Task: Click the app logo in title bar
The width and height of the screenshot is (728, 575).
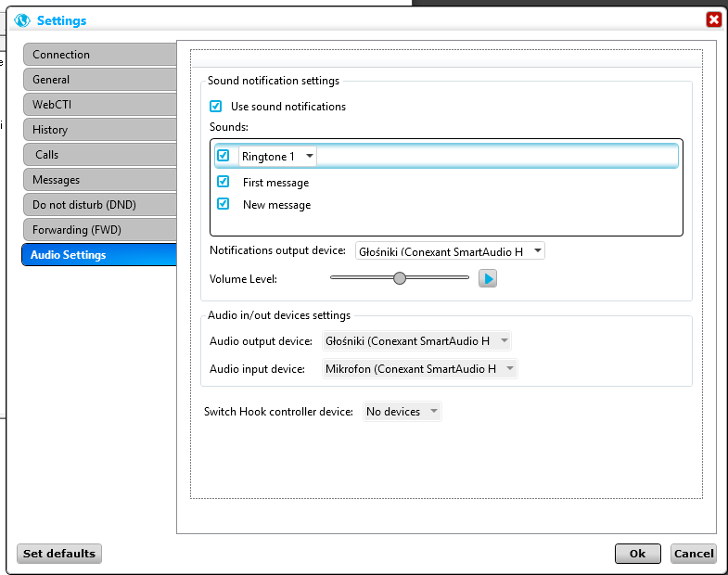Action: point(22,20)
